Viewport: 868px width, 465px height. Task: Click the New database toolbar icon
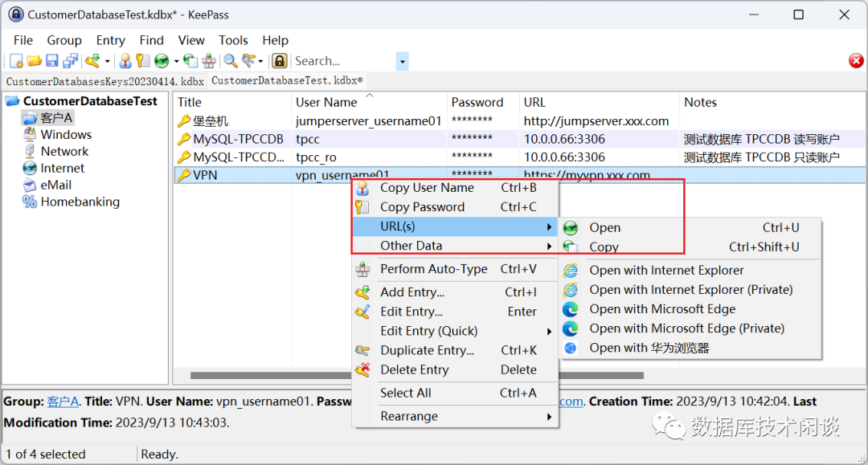[x=17, y=61]
